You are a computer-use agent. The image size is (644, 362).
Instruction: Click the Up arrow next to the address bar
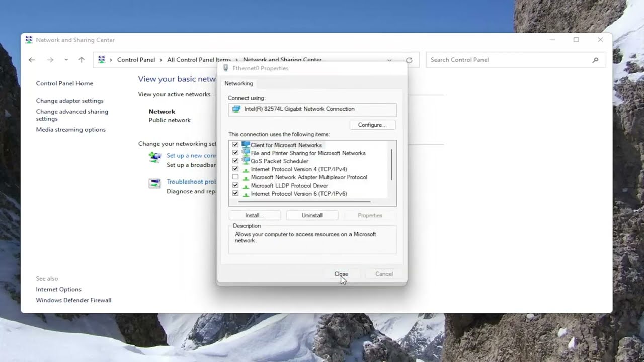pyautogui.click(x=82, y=60)
